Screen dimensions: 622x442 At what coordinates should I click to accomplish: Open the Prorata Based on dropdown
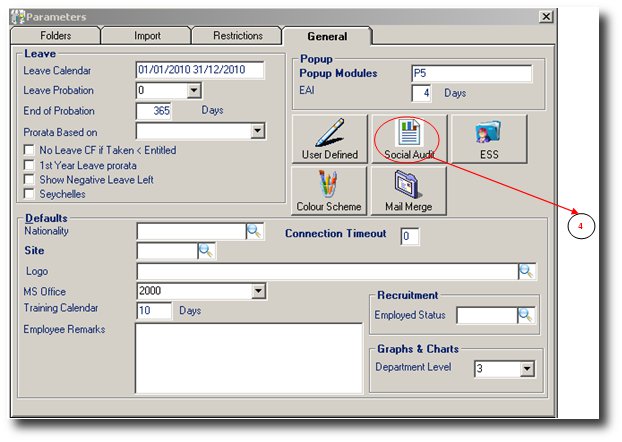click(257, 131)
